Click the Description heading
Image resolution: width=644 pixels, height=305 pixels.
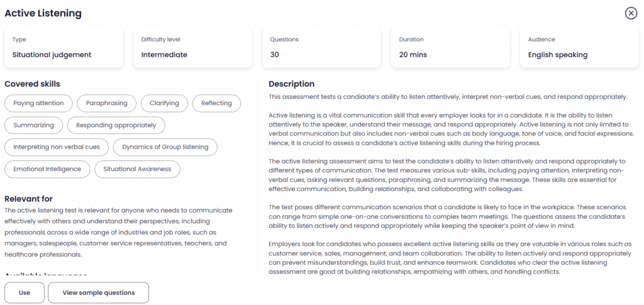click(x=292, y=84)
